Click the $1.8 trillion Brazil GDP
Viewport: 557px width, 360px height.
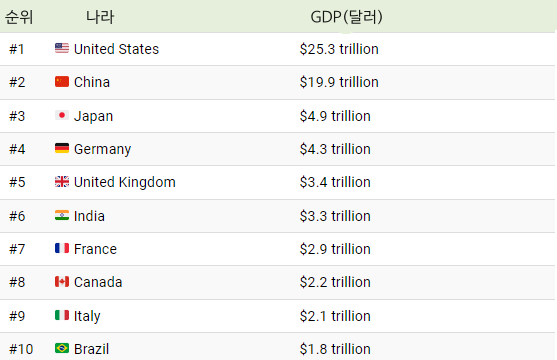coord(335,349)
